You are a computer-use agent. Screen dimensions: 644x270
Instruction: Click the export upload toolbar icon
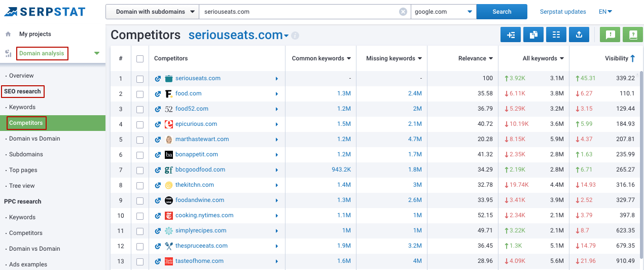[x=579, y=35]
